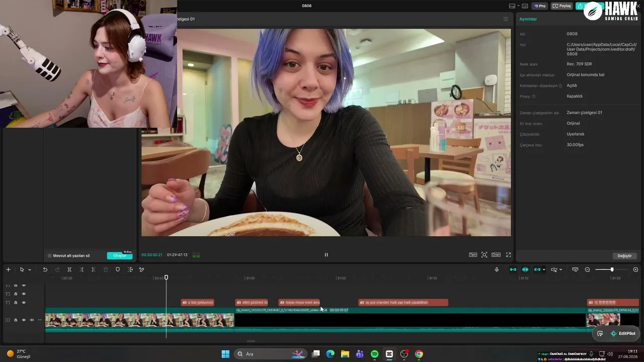The width and height of the screenshot is (644, 362).
Task: Click the Windows taskbar search box 'Ara'
Action: 270,354
